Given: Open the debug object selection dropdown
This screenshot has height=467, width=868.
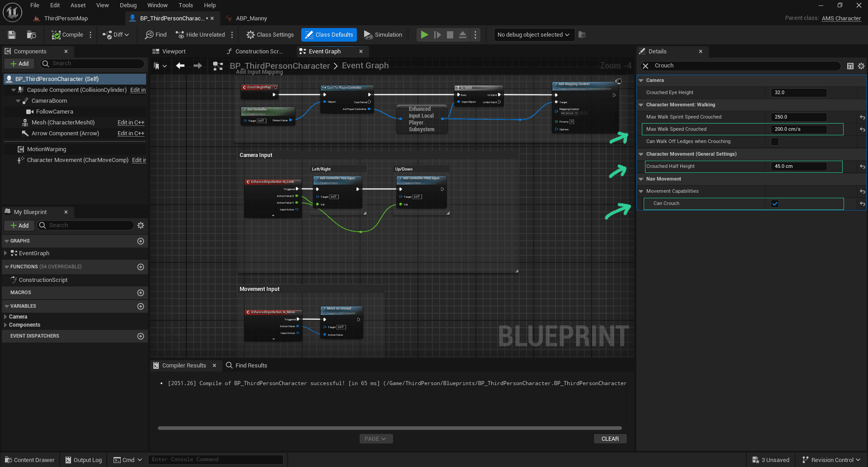Looking at the screenshot, I should coord(533,35).
